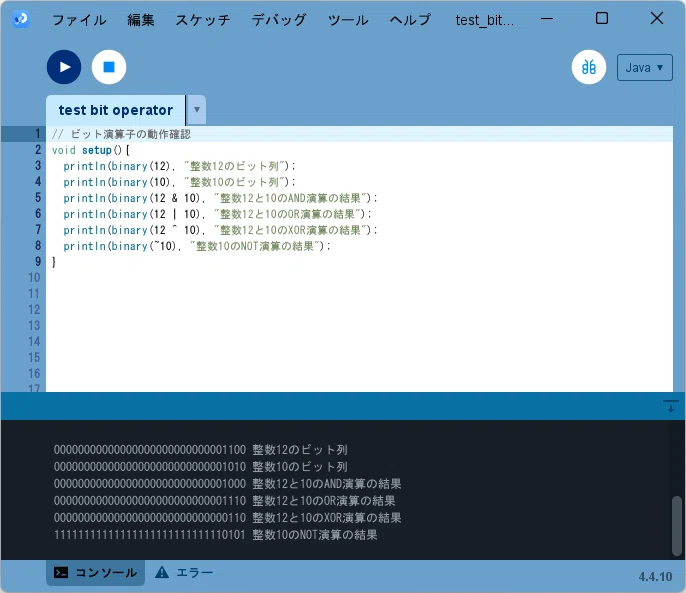Click the comment line ビット演算子の動作確認
686x593 pixels.
pyautogui.click(x=121, y=134)
